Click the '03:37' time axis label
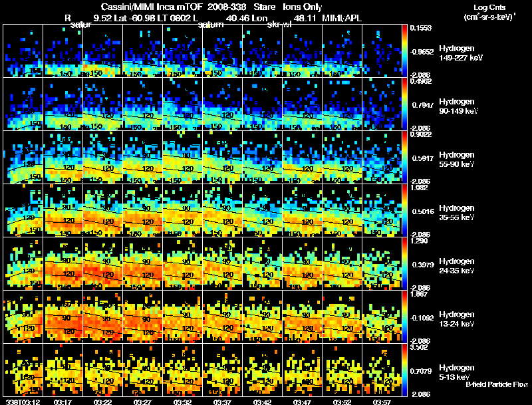This screenshot has height=405, width=532. tap(222, 402)
